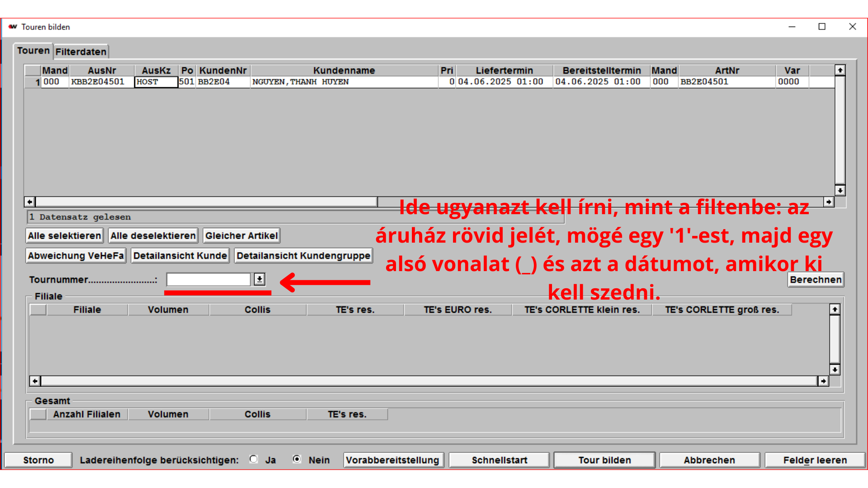Select row 1 header in Touren table

33,82
